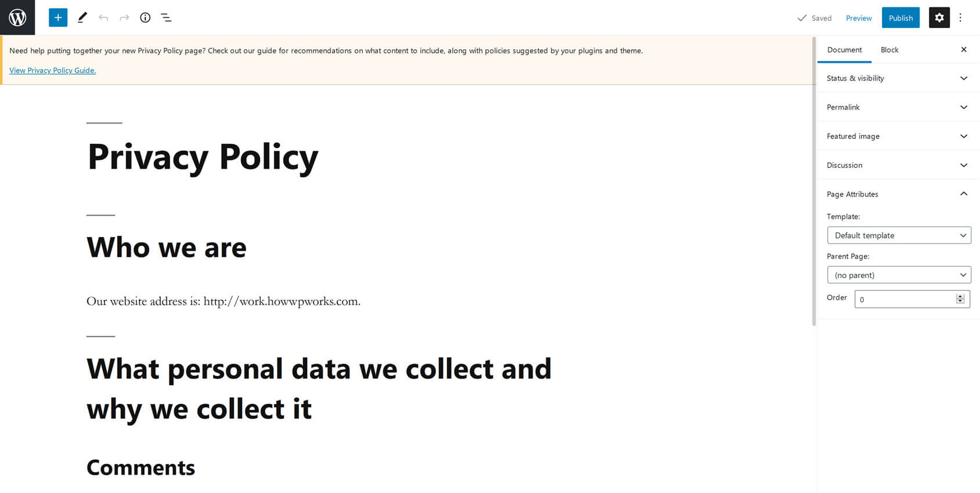Toggle the Settings sidebar gear

(x=939, y=17)
